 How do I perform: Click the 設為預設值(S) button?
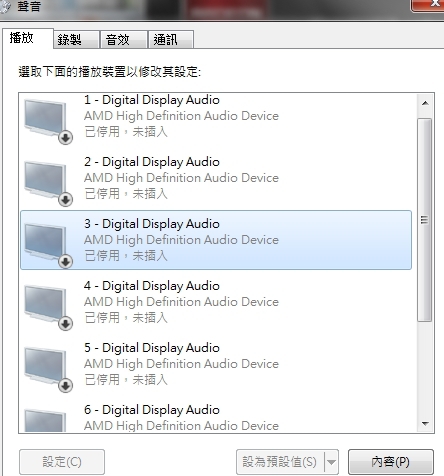click(280, 462)
